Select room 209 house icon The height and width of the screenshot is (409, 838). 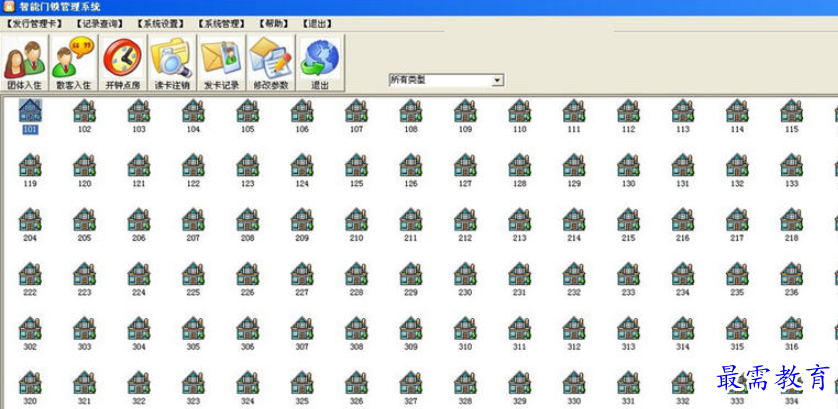pyautogui.click(x=302, y=220)
